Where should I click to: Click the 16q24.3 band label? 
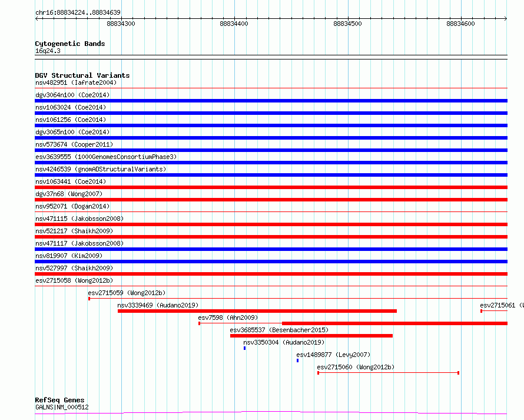[x=48, y=51]
